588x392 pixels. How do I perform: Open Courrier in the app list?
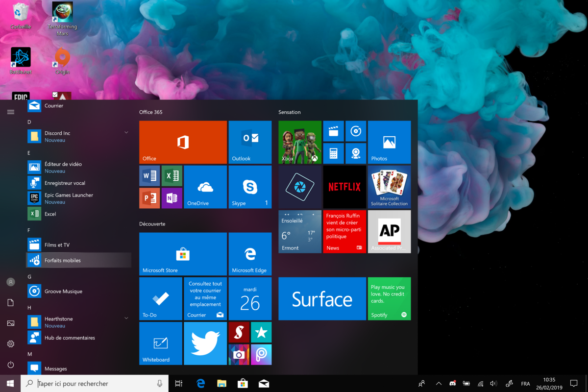(x=79, y=105)
